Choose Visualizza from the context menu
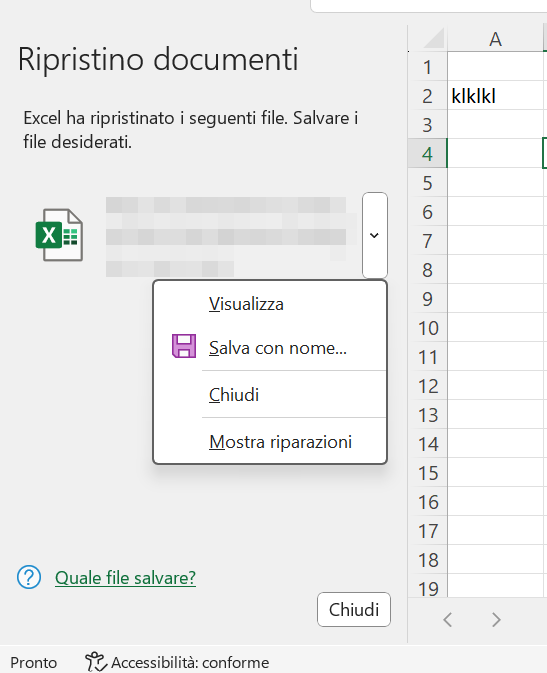 click(246, 304)
